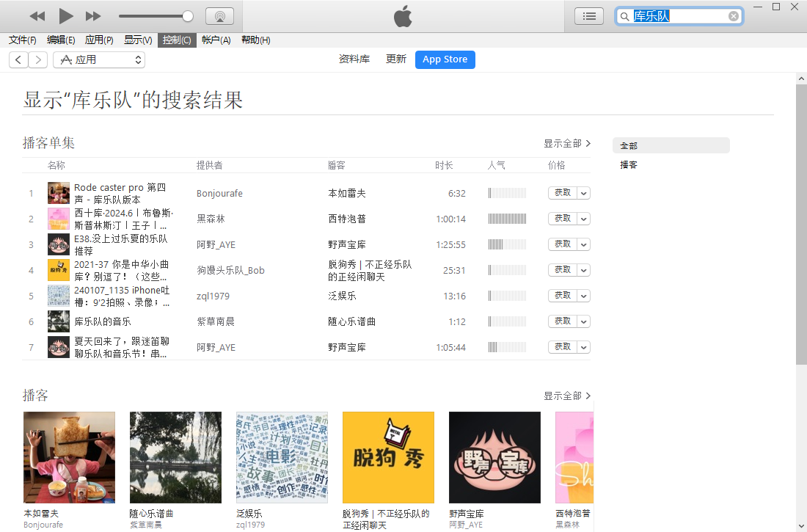Open the 控制(C) menu
Viewport: 807px width, 532px height.
pos(177,40)
